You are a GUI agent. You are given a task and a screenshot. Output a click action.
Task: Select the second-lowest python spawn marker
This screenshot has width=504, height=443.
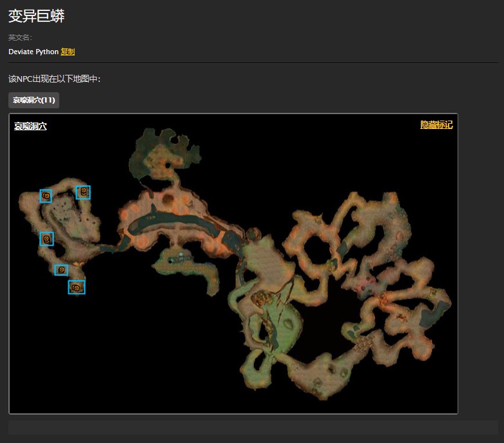(62, 270)
